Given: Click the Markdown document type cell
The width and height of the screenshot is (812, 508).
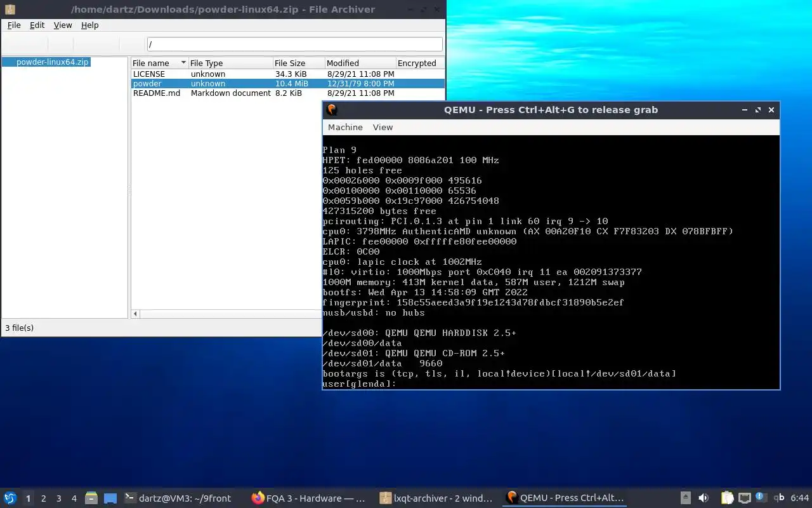Looking at the screenshot, I should point(231,93).
